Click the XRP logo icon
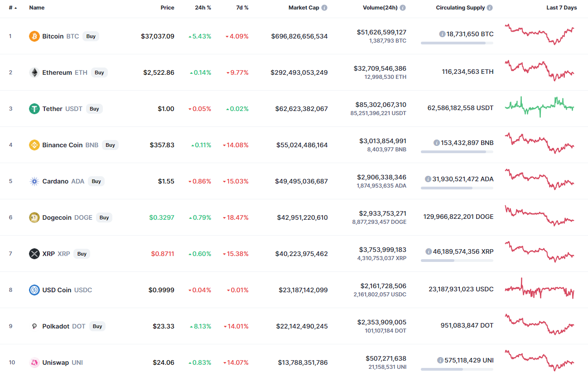The height and width of the screenshot is (377, 588). point(34,254)
